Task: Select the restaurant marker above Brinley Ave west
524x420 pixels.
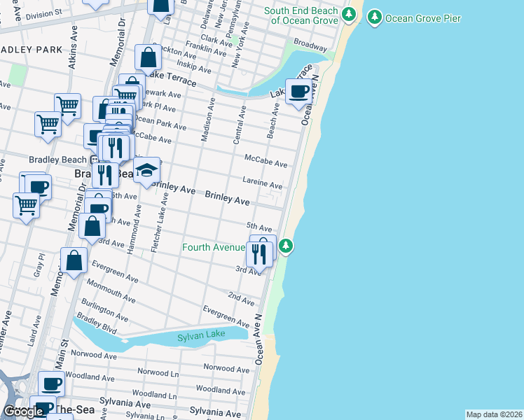Action: click(105, 176)
